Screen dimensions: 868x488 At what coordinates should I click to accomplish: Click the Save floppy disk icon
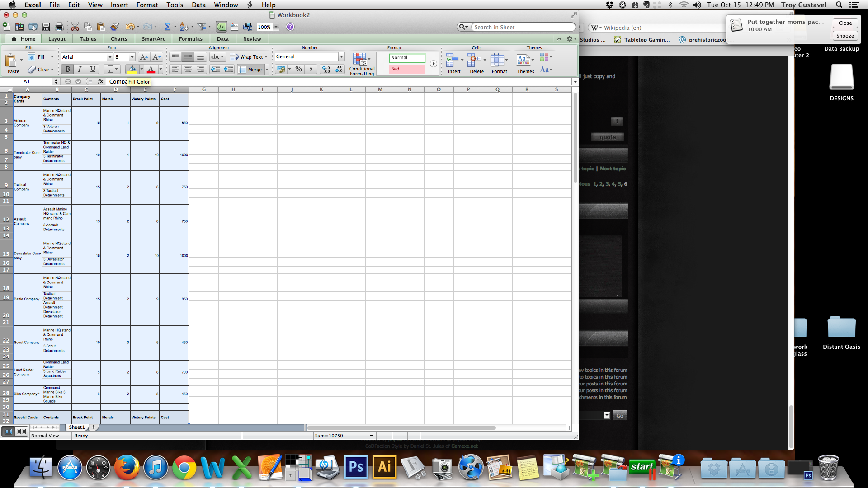(x=46, y=27)
